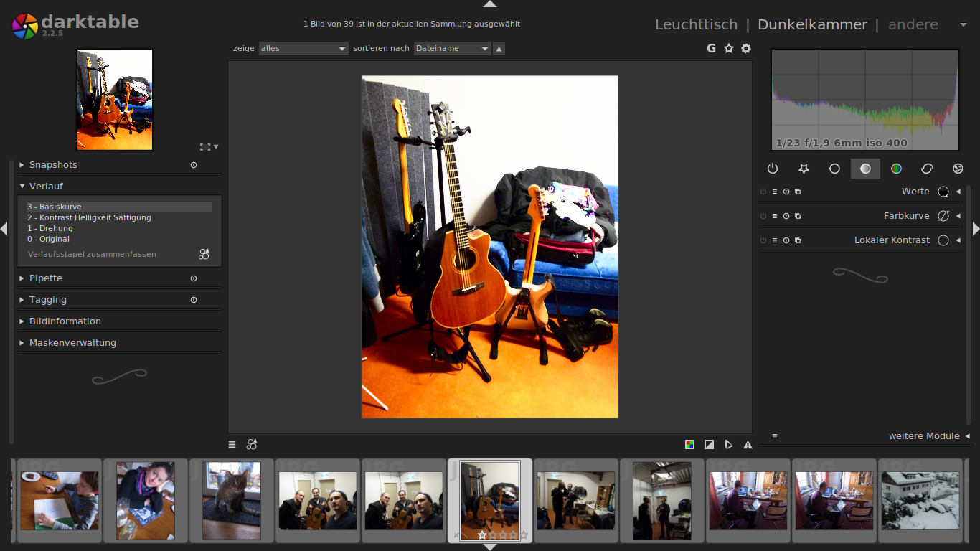Select history item '0 - Original'
The image size is (980, 551).
[x=119, y=239]
